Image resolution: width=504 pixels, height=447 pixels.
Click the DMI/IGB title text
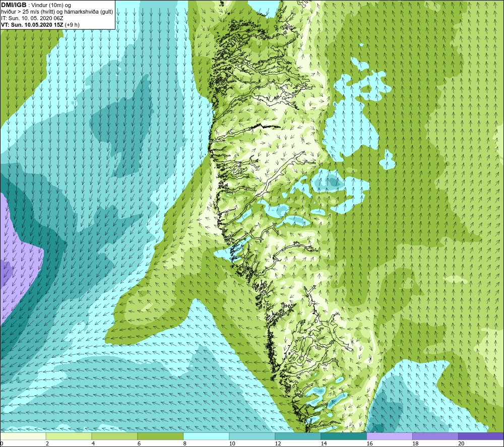tap(14, 5)
